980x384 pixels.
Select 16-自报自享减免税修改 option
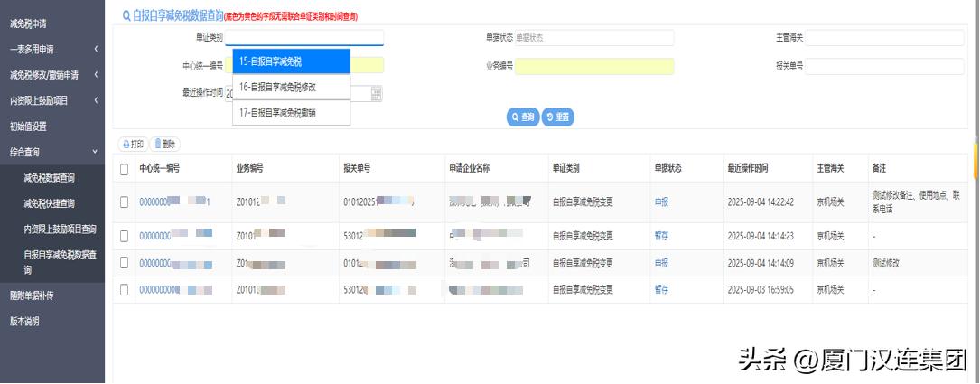(x=291, y=88)
